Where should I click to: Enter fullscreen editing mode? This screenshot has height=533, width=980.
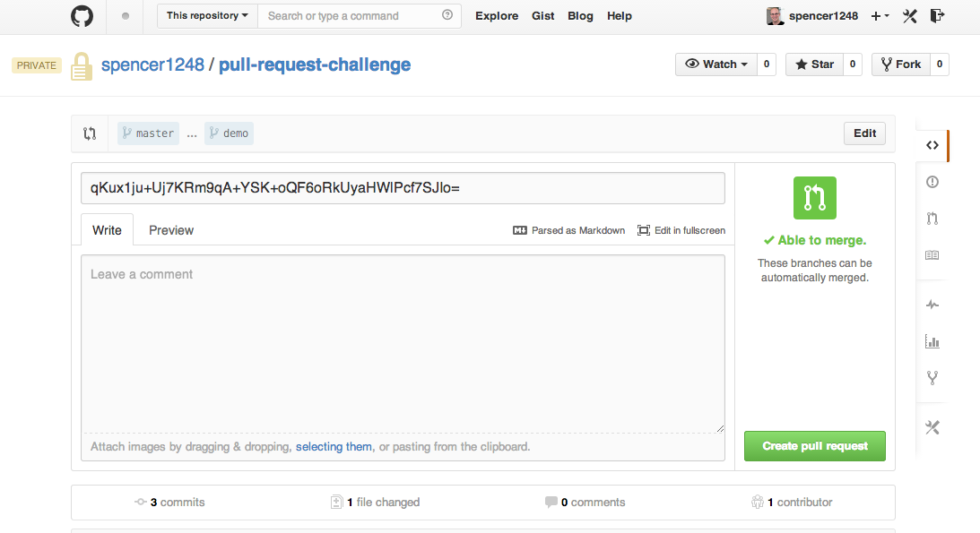click(x=681, y=230)
